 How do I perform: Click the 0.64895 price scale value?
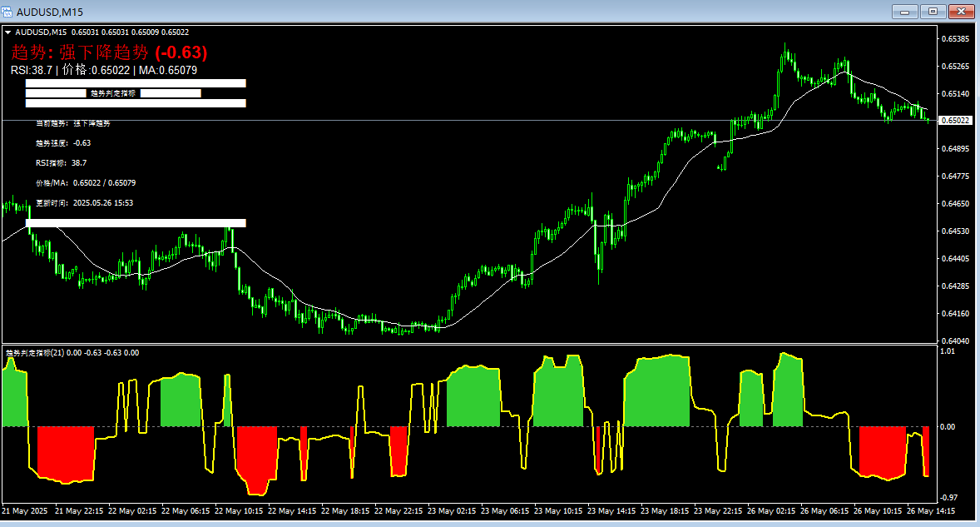click(955, 149)
